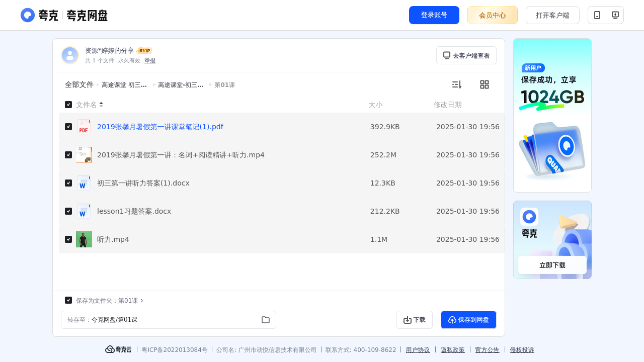644x362 pixels.
Task: Uncheck the 听力.mp4 checkbox
Action: click(68, 239)
